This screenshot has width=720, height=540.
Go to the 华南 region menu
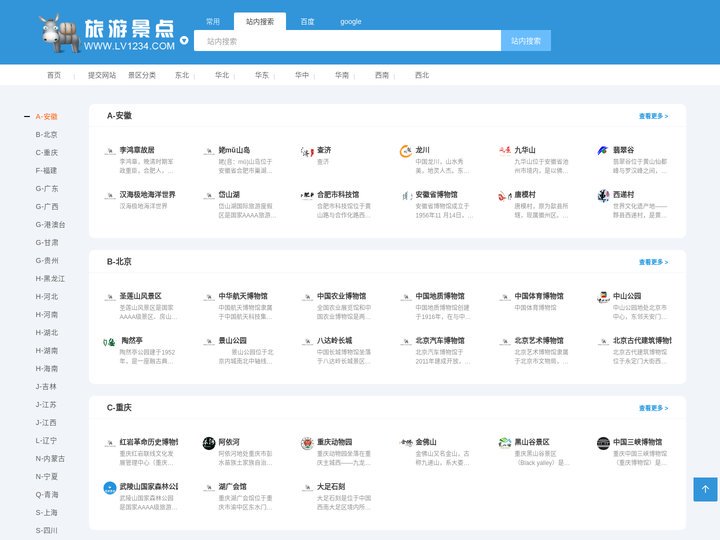[342, 75]
